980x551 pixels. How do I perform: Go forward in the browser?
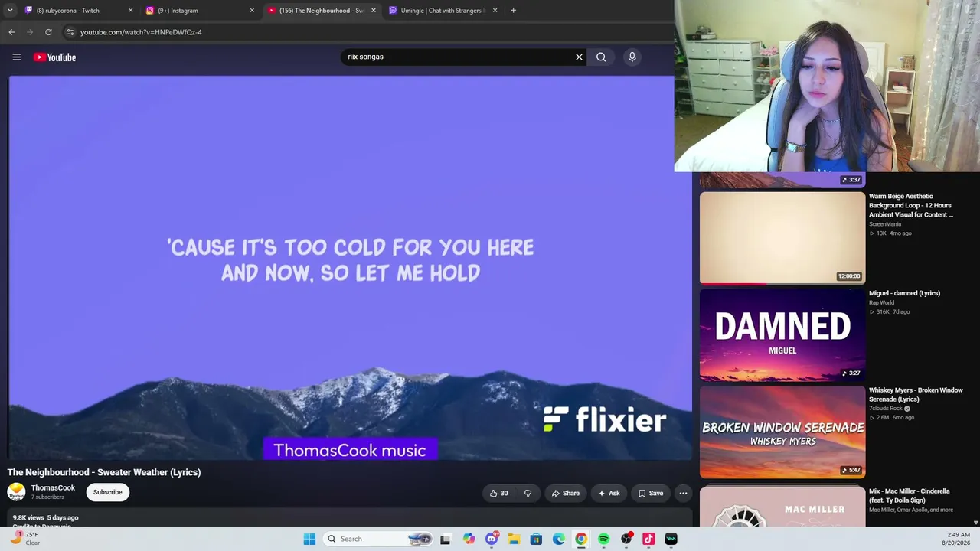click(30, 32)
